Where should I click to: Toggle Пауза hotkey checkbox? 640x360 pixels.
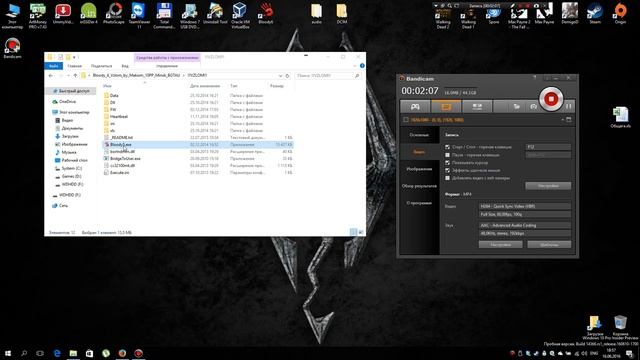[447, 155]
